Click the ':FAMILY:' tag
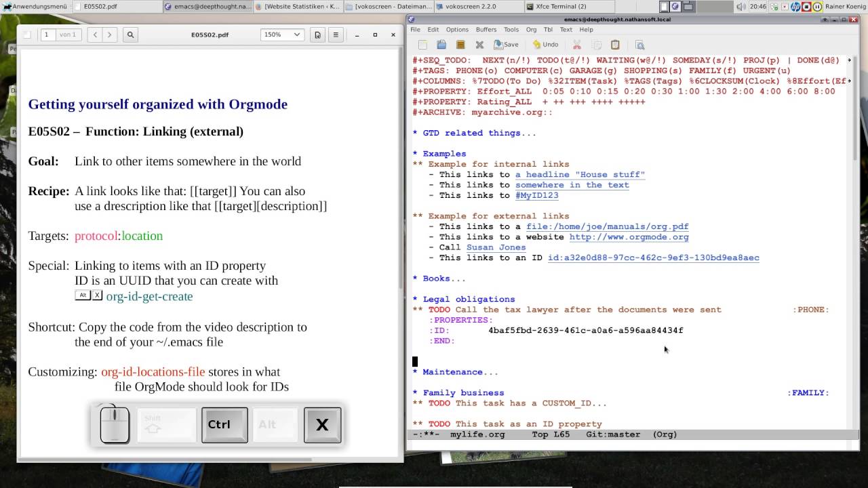This screenshot has height=488, width=868. tap(808, 392)
